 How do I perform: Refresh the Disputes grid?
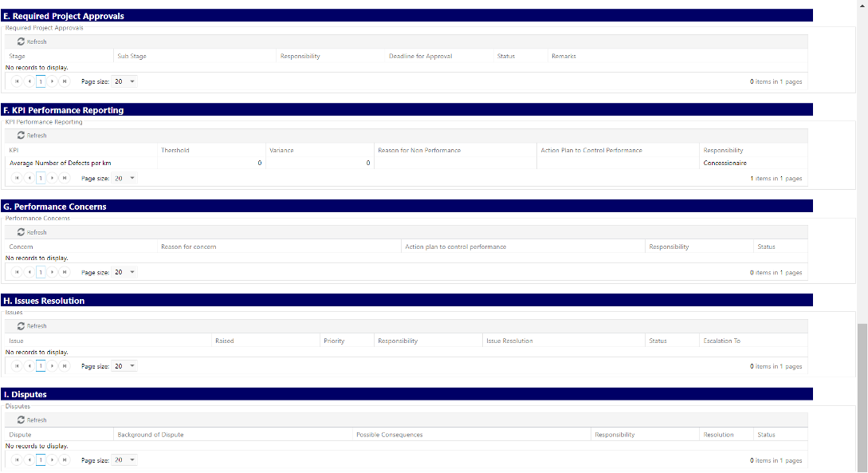pyautogui.click(x=32, y=420)
